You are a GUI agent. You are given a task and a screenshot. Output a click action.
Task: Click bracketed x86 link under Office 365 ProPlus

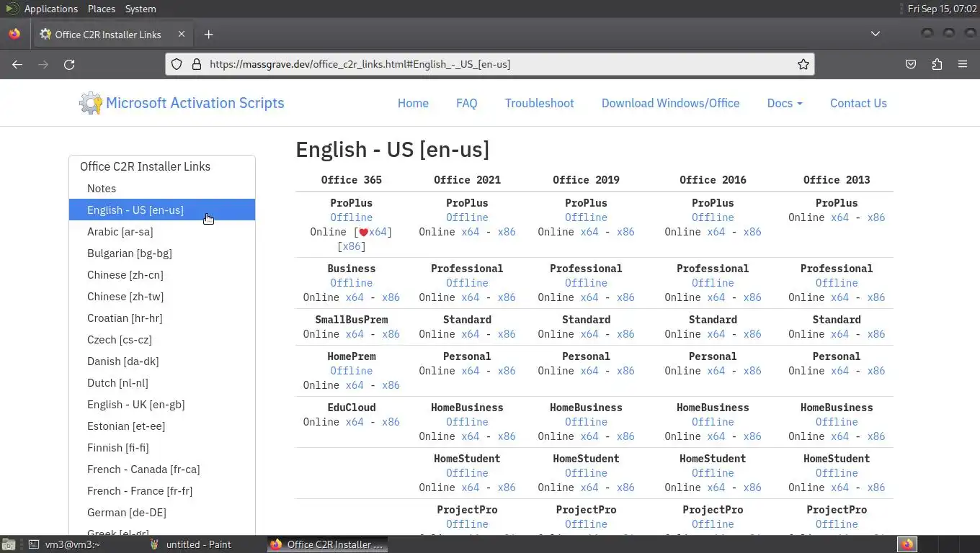tap(352, 246)
